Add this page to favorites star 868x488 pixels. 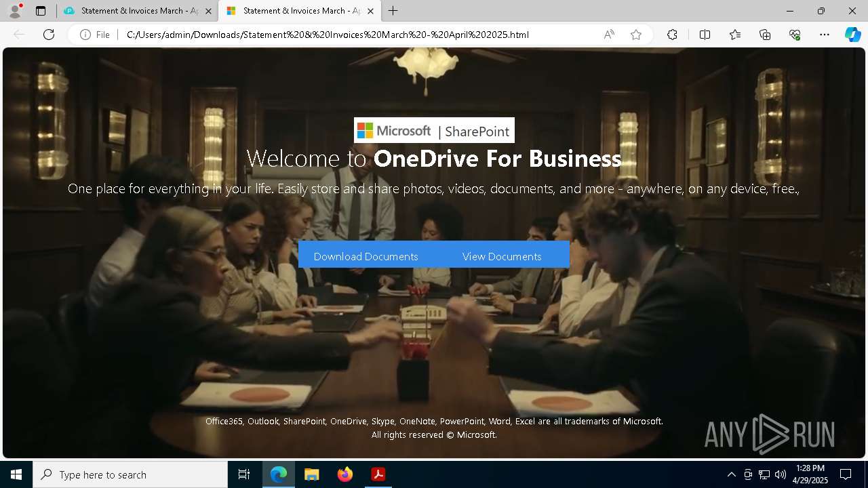[x=636, y=35]
